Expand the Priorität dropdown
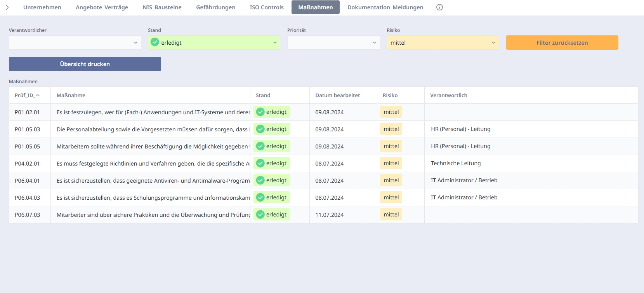Screen dimensions: 644x293 pos(374,43)
